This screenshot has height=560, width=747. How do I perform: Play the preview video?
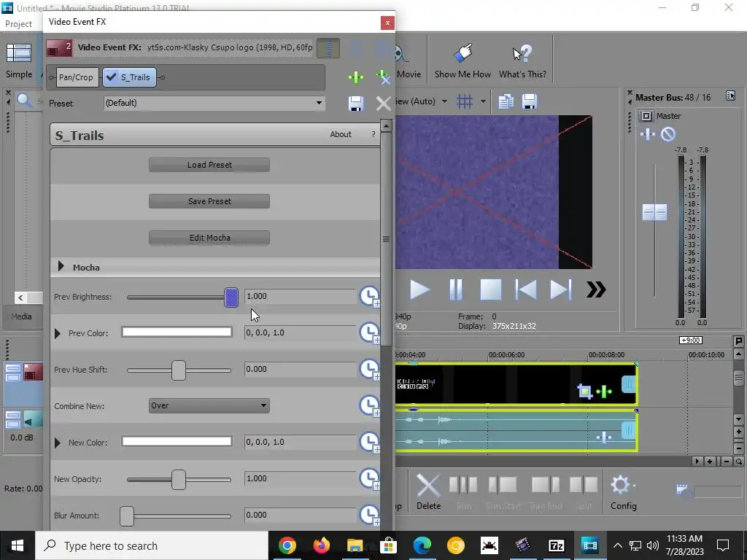coord(419,289)
